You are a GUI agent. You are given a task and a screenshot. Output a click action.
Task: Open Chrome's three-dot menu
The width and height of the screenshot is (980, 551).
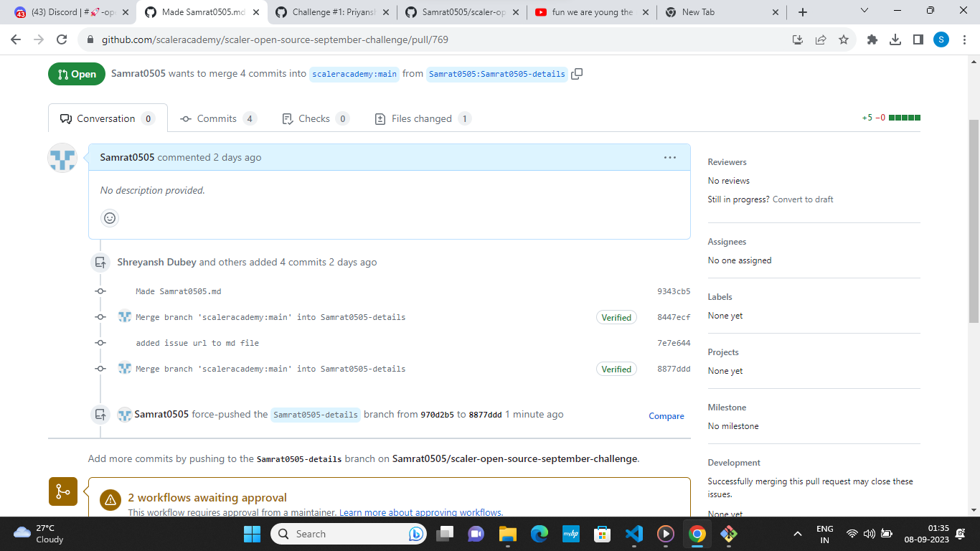[x=963, y=39]
